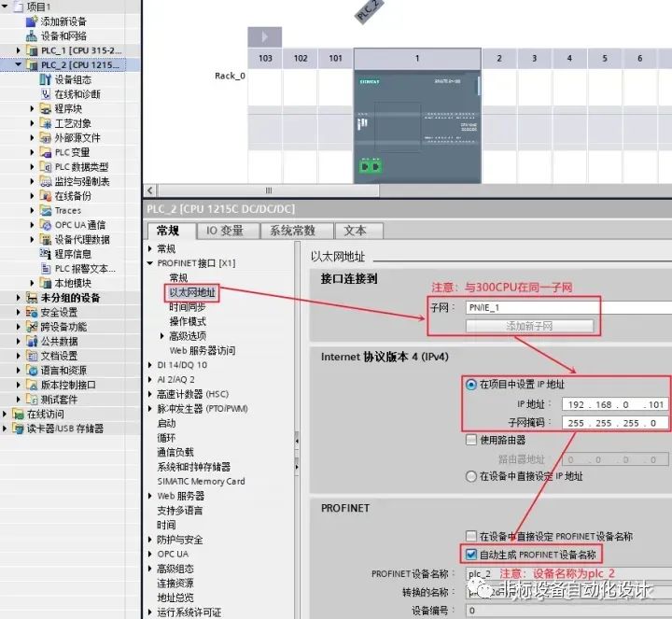
Task: Click the PROFINET 设备名称 field plc_2
Action: coord(568,573)
